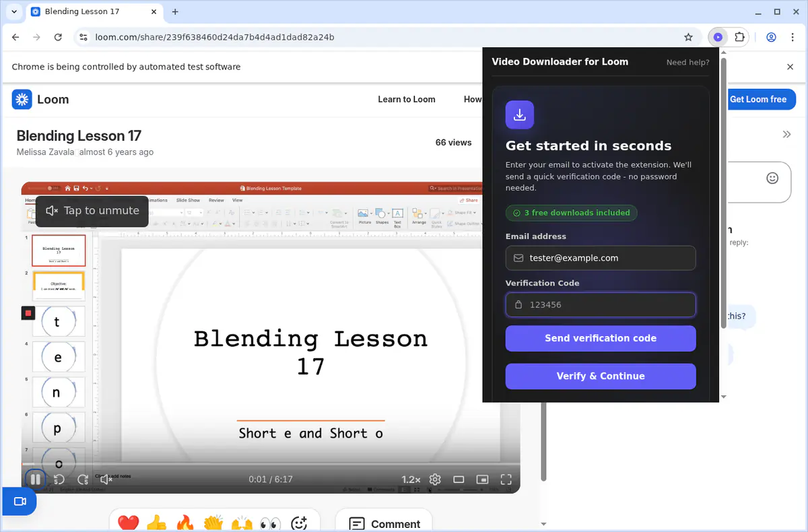This screenshot has width=808, height=532.
Task: Click Review tab in PowerPoint
Action: tap(216, 200)
